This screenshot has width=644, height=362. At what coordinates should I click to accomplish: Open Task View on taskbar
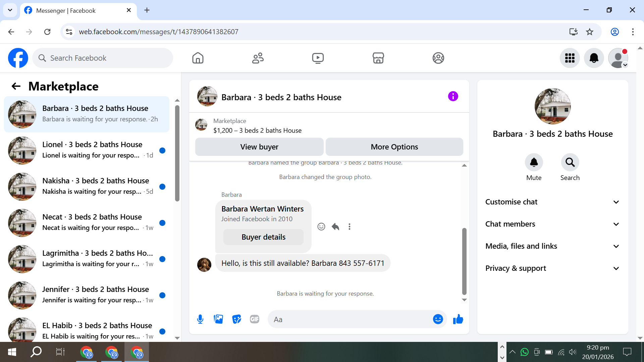pos(60,352)
